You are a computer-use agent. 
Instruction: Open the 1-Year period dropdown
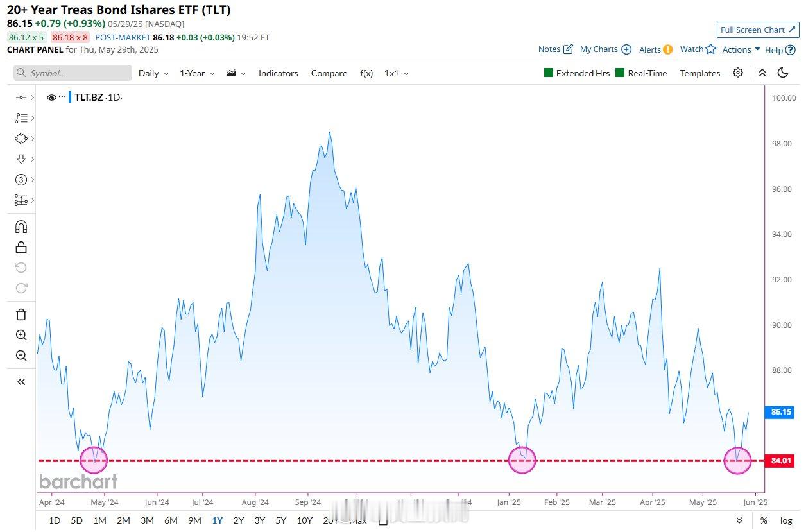click(x=197, y=73)
